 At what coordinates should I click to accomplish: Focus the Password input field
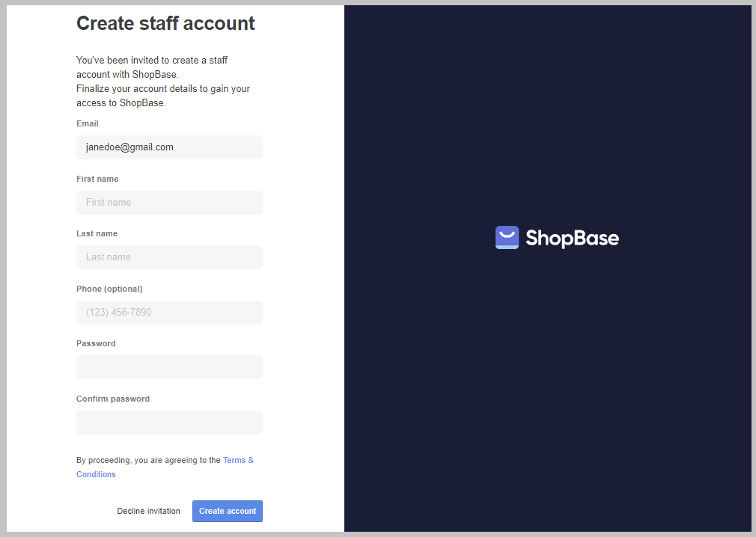click(169, 367)
